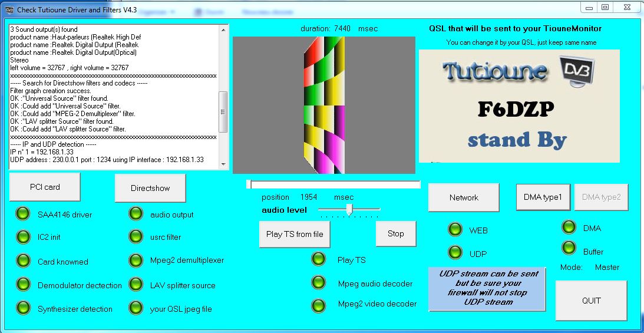The height and width of the screenshot is (333, 644).
Task: Click log line "3 Sound output(s) found"
Action: 44,29
